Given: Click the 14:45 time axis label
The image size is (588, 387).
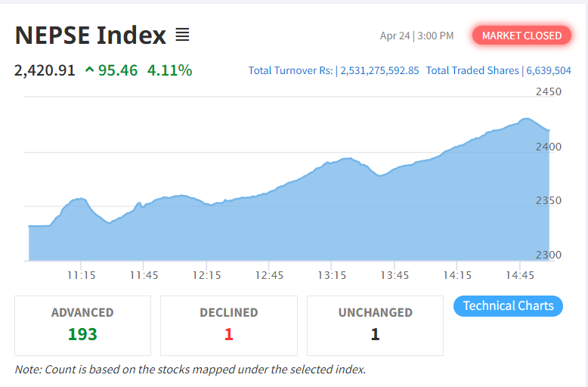Looking at the screenshot, I should tap(521, 275).
